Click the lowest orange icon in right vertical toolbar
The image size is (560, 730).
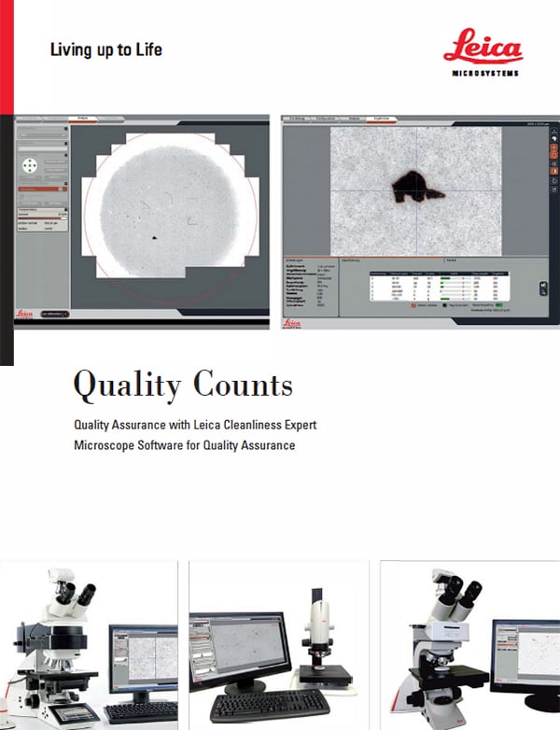(554, 171)
